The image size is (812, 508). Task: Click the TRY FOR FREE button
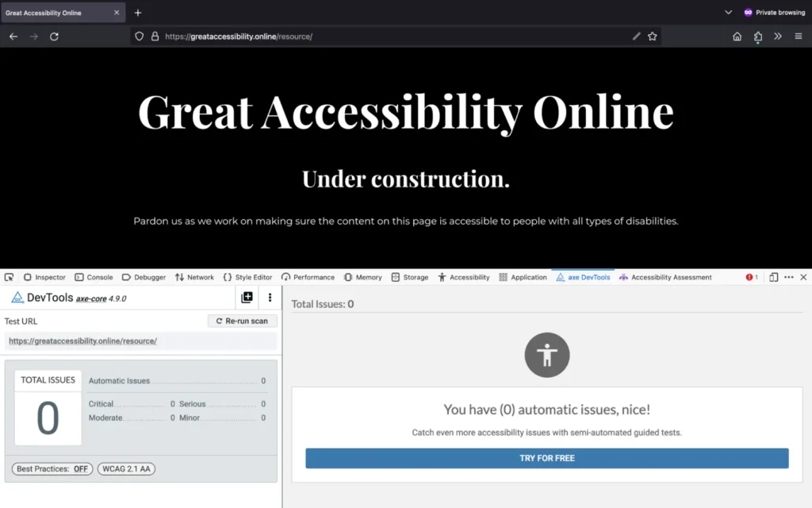tap(546, 458)
